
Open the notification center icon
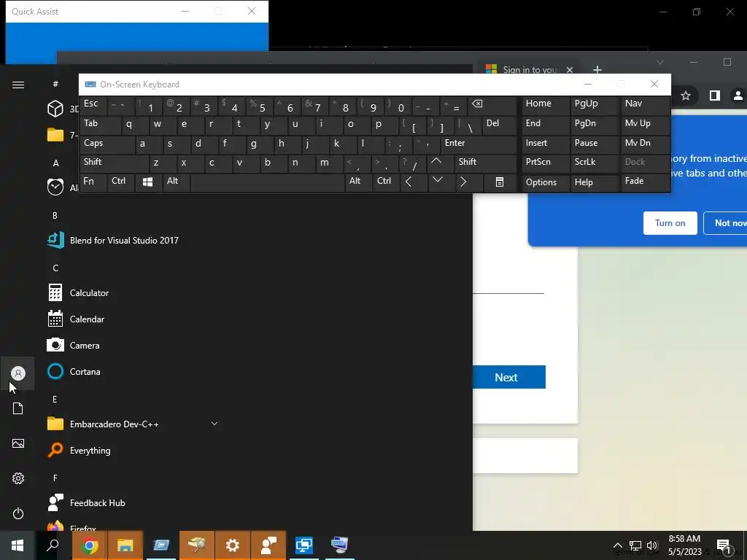point(724,545)
